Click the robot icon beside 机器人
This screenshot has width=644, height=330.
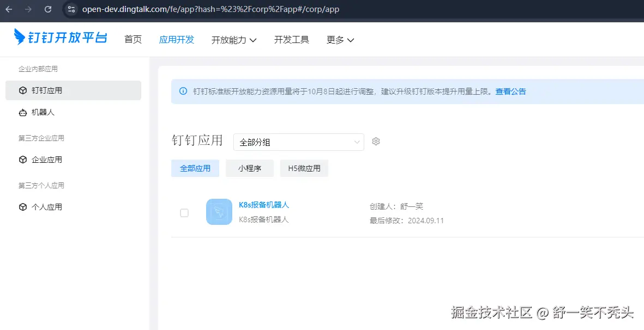(x=23, y=112)
